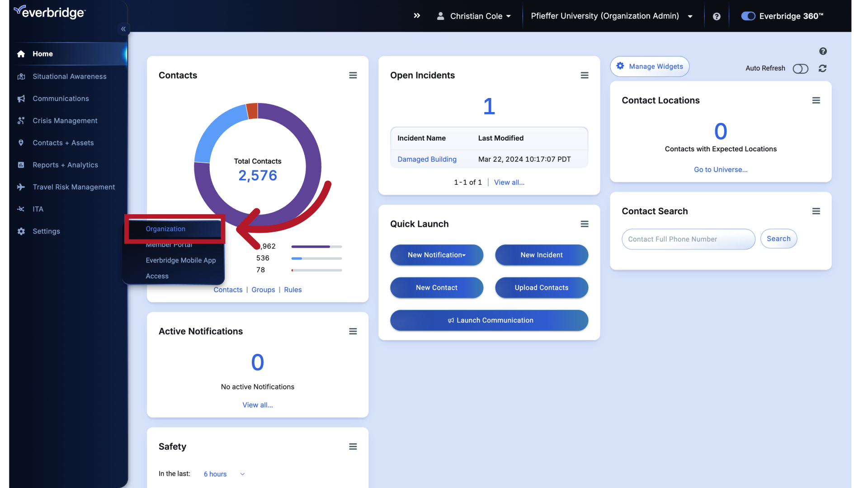Click View all in Active Notifications
868x488 pixels.
pyautogui.click(x=258, y=405)
